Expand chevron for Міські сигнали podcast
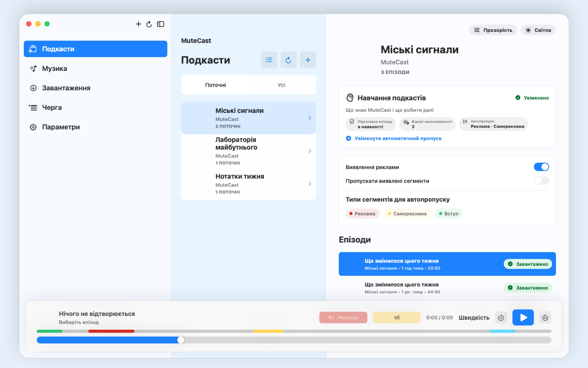This screenshot has height=368, width=588. point(310,118)
